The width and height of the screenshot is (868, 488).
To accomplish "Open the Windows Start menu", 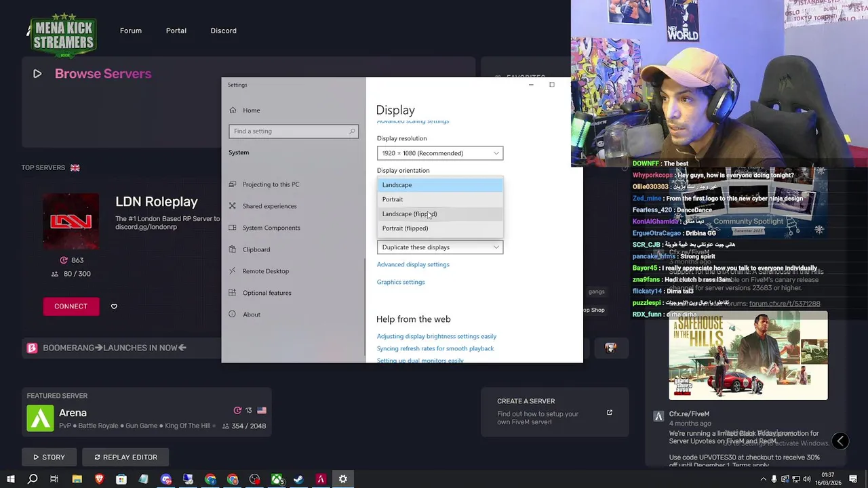I will [x=10, y=479].
